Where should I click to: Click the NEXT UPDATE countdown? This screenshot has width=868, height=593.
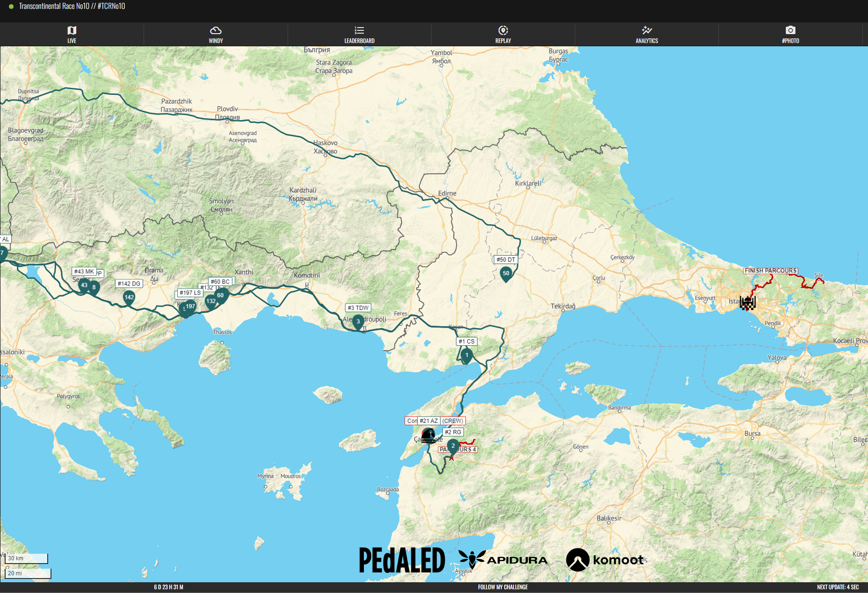838,587
